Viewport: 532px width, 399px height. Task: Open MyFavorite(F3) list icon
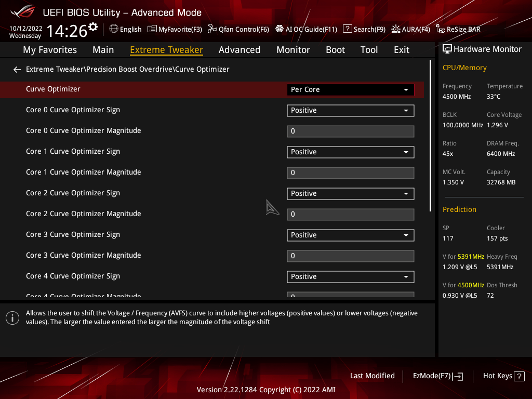pyautogui.click(x=152, y=29)
